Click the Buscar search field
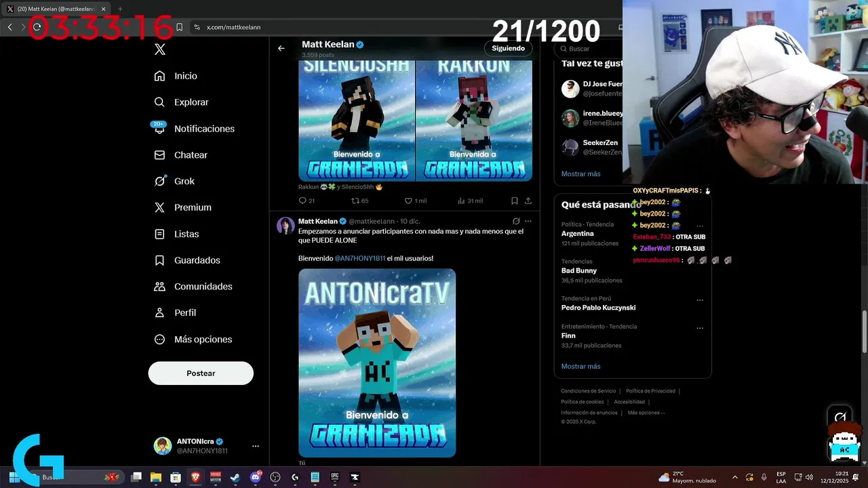 [x=590, y=49]
